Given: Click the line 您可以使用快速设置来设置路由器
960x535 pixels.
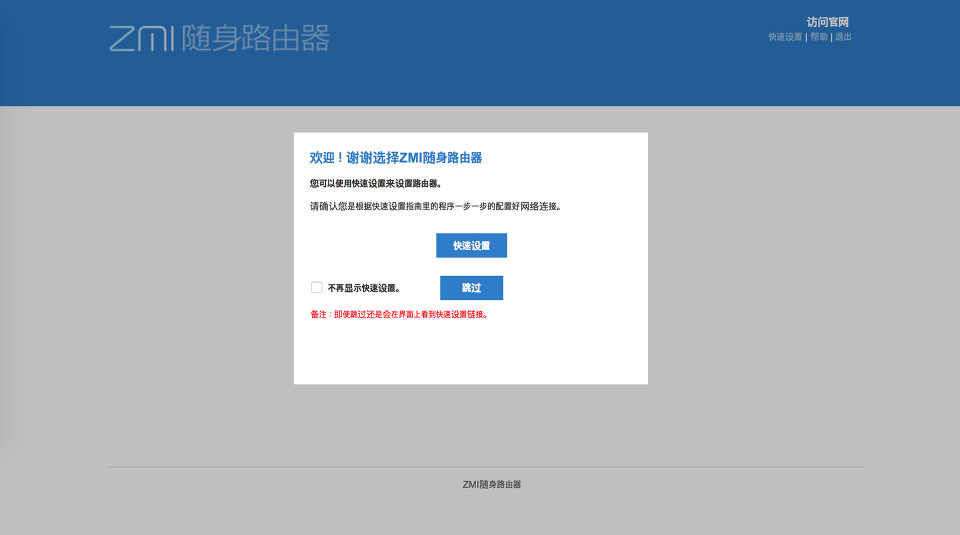Looking at the screenshot, I should 376,183.
